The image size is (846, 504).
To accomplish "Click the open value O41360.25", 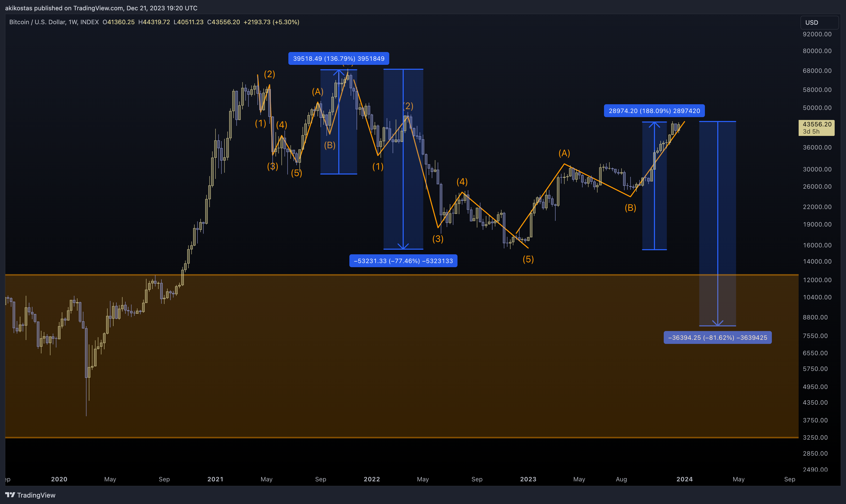I will (x=118, y=22).
